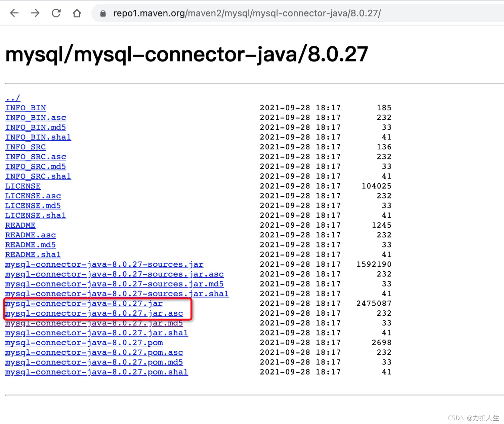The image size is (504, 424).
Task: Open mysql-connector-java-8.0.27-sources.jar.md5 link
Action: click(x=115, y=284)
